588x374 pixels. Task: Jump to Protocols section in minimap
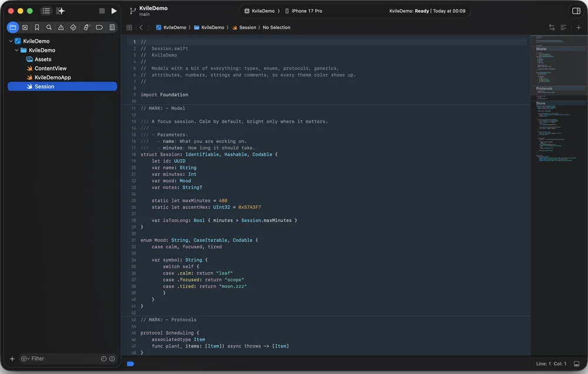pyautogui.click(x=544, y=89)
